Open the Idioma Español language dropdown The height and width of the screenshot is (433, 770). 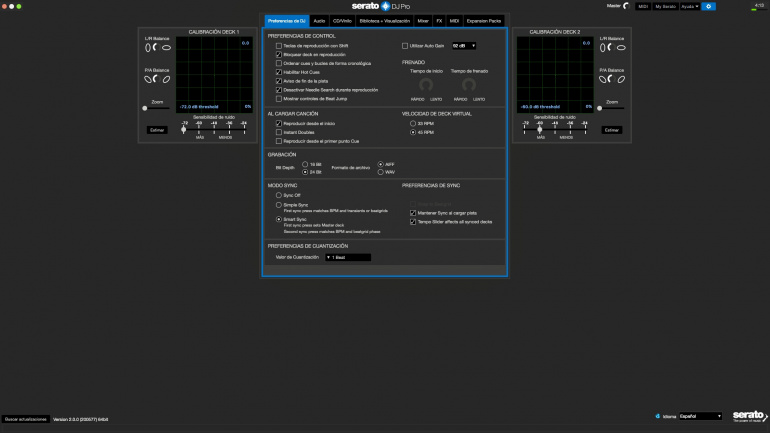(700, 416)
